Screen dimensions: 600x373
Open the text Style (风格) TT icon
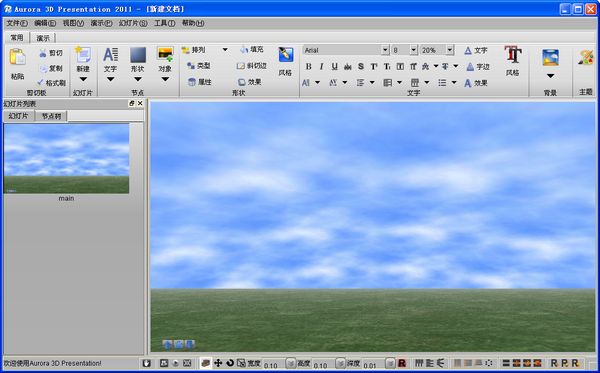[513, 55]
